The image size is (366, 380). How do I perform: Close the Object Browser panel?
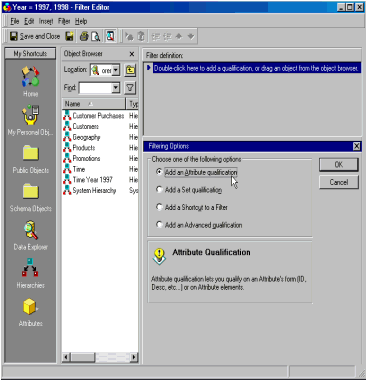click(132, 54)
